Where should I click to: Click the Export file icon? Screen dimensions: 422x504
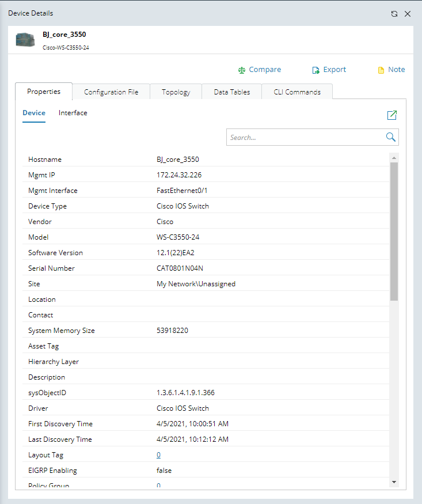315,70
